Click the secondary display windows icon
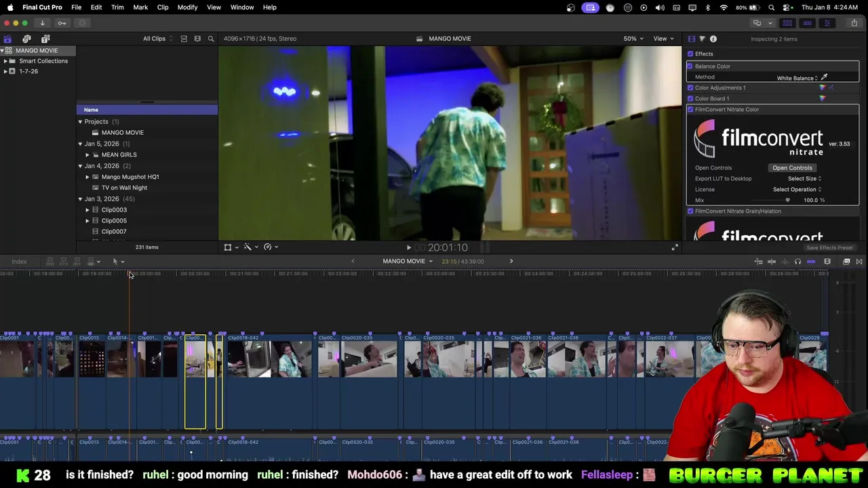This screenshot has height=488, width=868. tap(757, 23)
